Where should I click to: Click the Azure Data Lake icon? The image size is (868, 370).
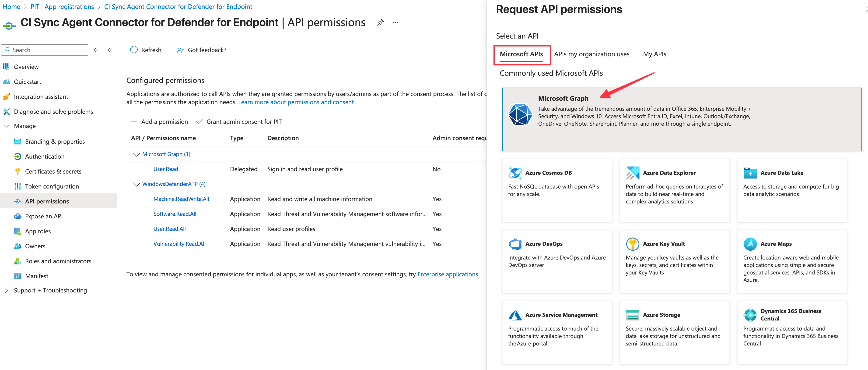click(x=750, y=173)
